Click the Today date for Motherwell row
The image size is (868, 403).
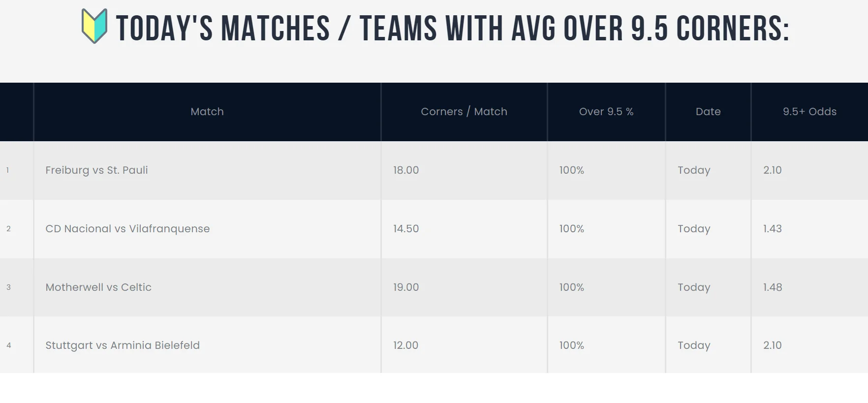coord(694,287)
